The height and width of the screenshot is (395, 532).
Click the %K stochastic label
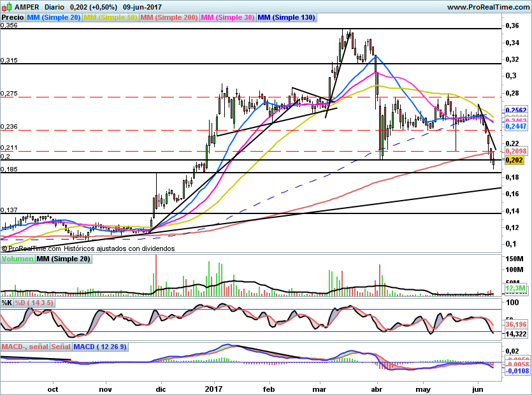click(x=7, y=303)
